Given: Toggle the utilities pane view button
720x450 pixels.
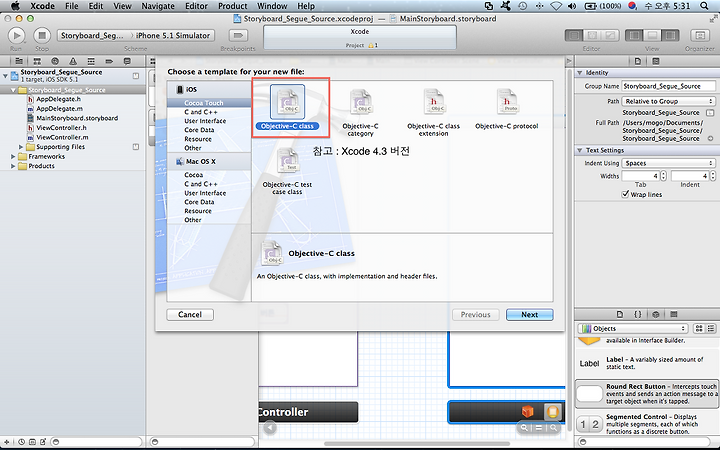Looking at the screenshot, I should coord(670,35).
